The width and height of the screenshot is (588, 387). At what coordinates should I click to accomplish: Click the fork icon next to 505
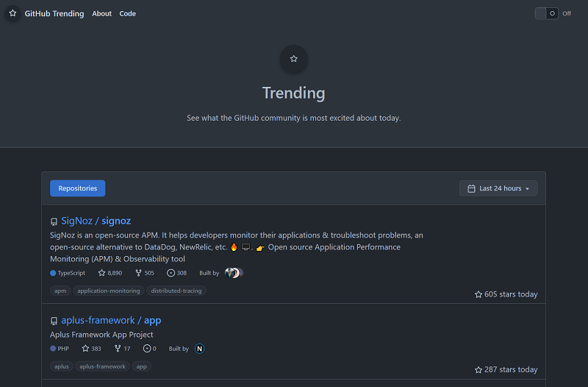tap(138, 273)
